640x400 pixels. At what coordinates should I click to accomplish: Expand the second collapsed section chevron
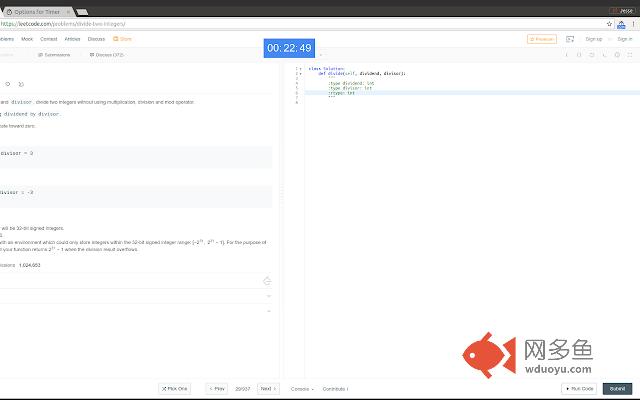[x=268, y=311]
